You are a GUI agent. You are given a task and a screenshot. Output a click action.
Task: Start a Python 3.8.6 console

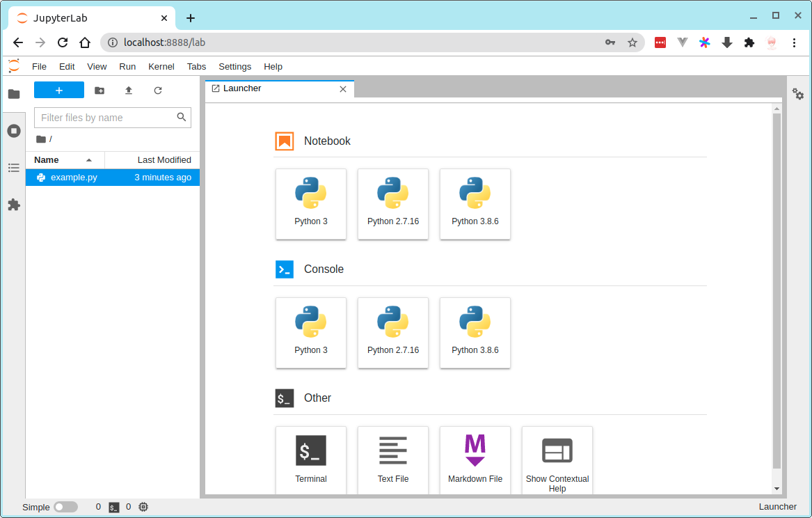click(475, 333)
